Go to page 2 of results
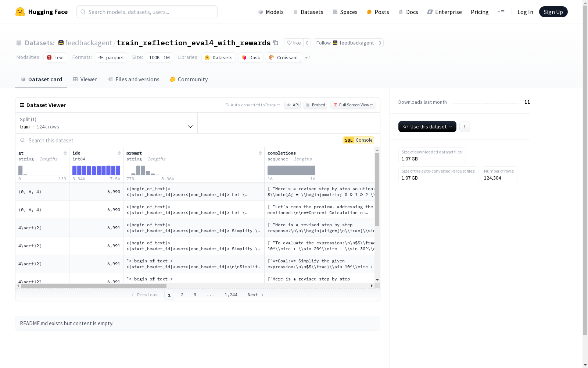The image size is (588, 368). (x=182, y=295)
